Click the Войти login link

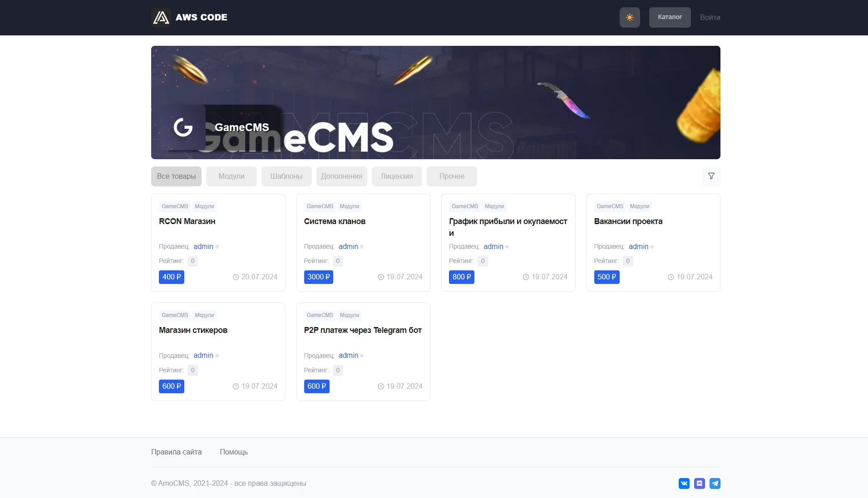pyautogui.click(x=710, y=17)
